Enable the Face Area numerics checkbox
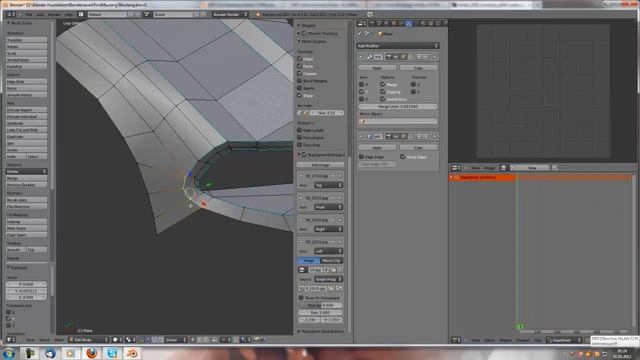Viewport: 640px width, 360px height. tap(300, 145)
